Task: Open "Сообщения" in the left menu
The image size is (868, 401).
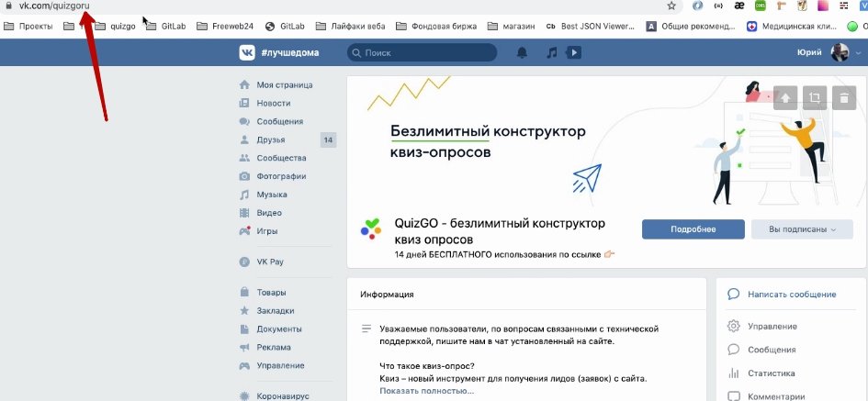Action: [x=279, y=121]
